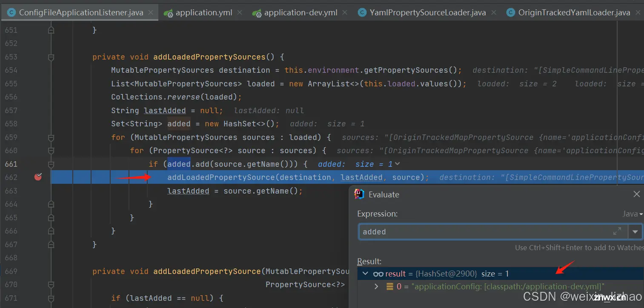Click the IntelliJ logo in the Evaluate dialog

click(359, 194)
